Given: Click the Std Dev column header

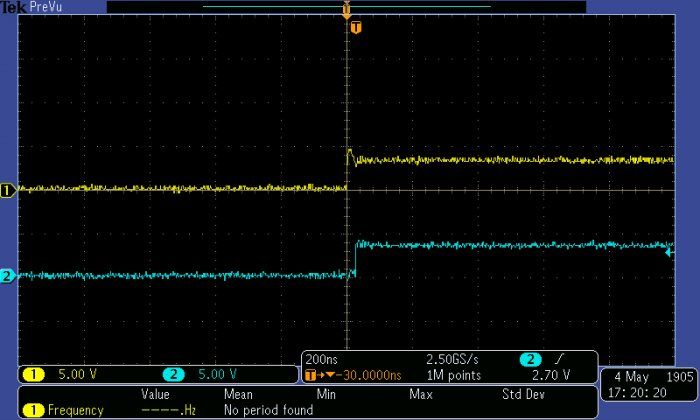Looking at the screenshot, I should coord(523,395).
